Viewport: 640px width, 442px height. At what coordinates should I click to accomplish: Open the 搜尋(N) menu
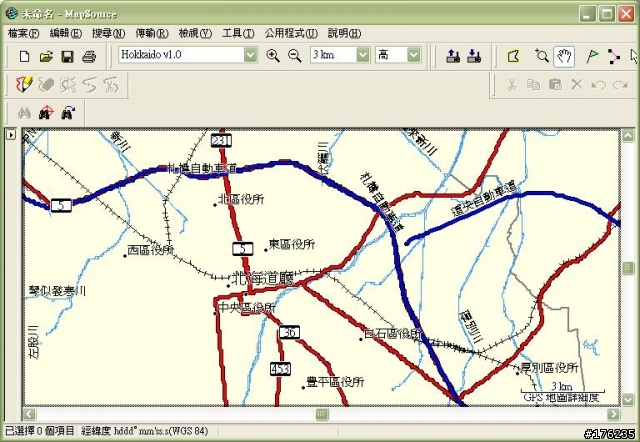tap(108, 33)
